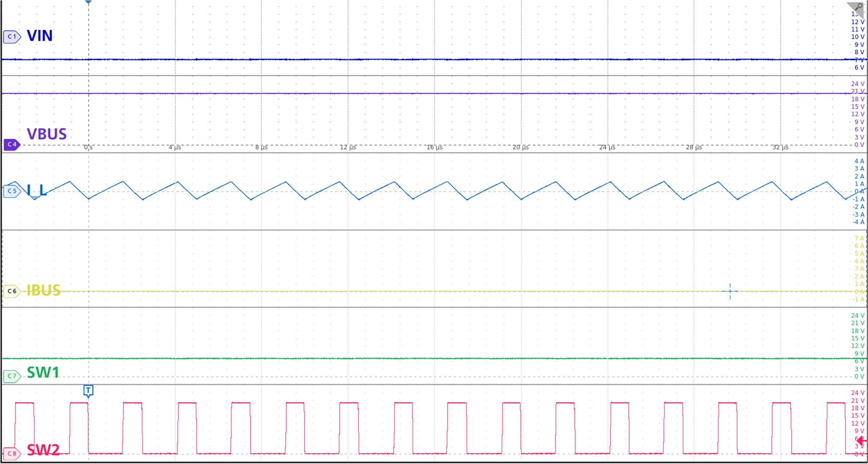Screen dimensions: 868x464
Task: Click the VIN waveform label
Action: click(x=40, y=36)
